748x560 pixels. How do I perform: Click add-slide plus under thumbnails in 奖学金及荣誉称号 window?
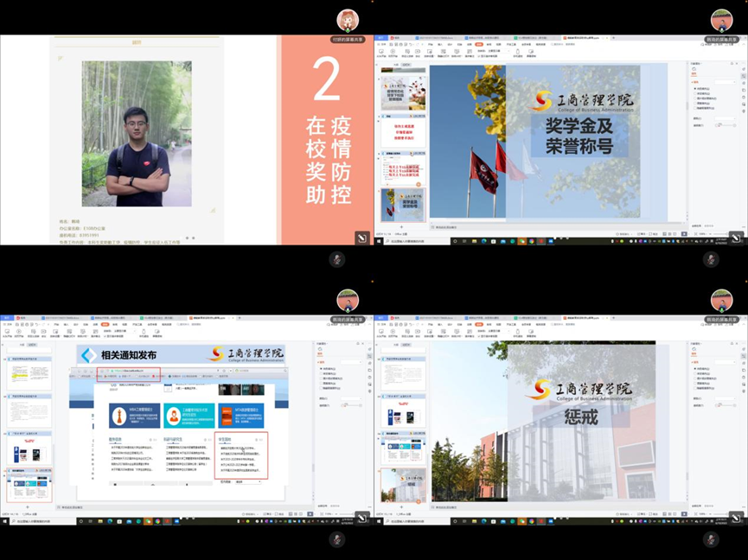pyautogui.click(x=401, y=227)
